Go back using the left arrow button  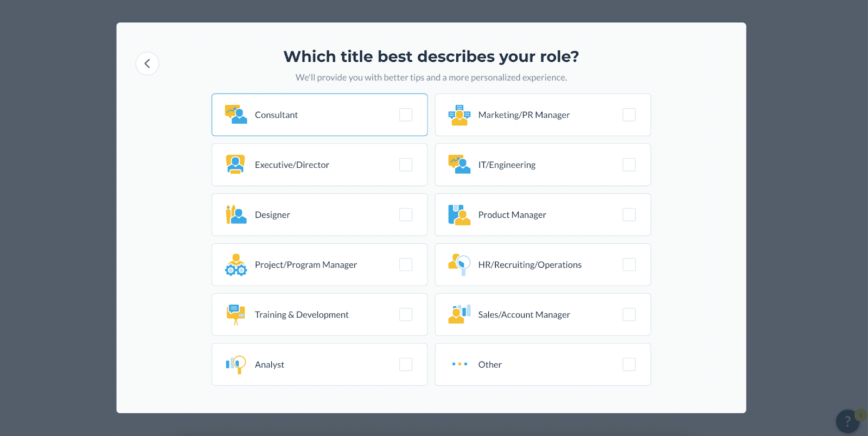(147, 64)
